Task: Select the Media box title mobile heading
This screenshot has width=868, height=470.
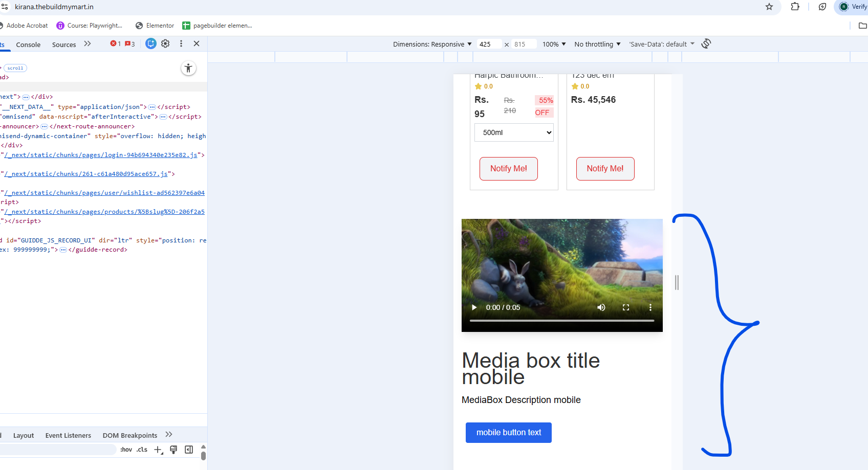Action: tap(531, 369)
